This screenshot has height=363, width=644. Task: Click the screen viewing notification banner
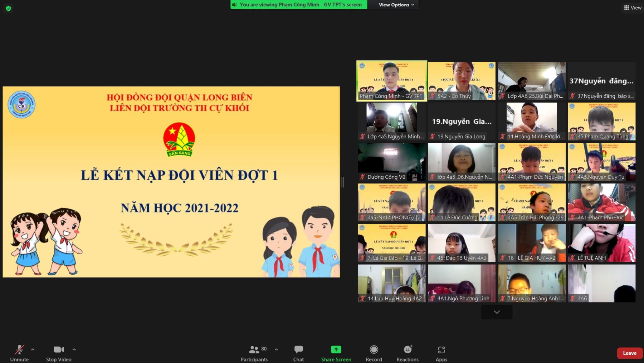point(298,5)
